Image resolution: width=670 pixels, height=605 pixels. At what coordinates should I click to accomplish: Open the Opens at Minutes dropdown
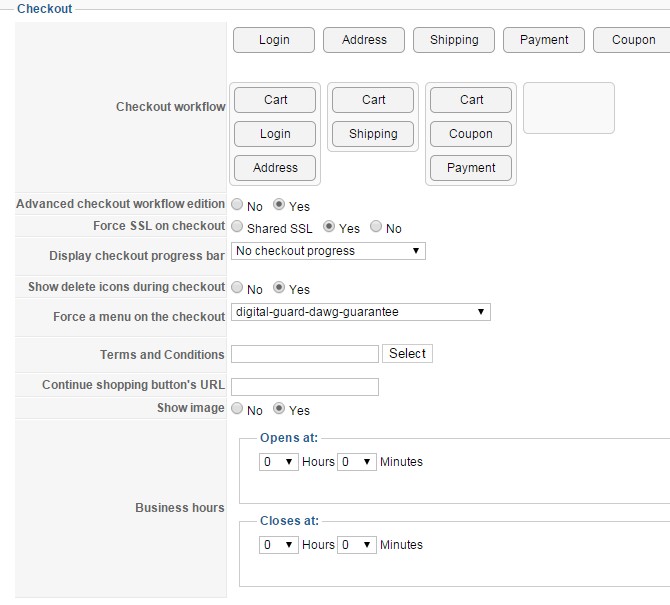pos(357,462)
